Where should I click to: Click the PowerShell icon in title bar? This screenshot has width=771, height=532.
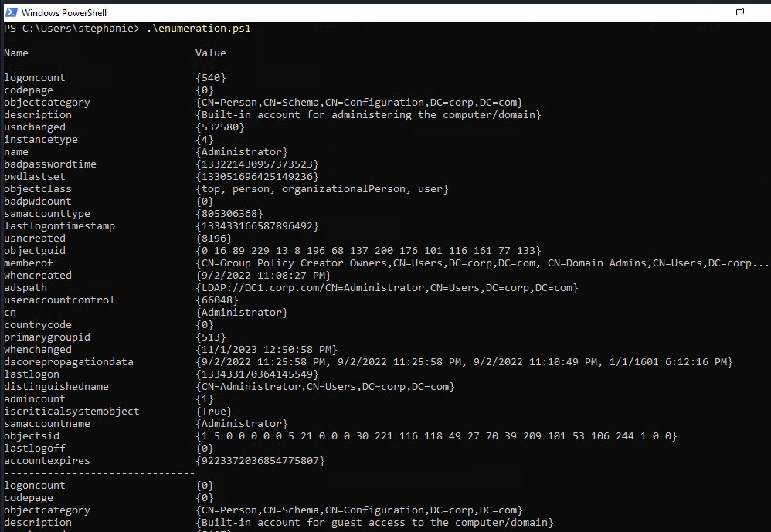[11, 12]
